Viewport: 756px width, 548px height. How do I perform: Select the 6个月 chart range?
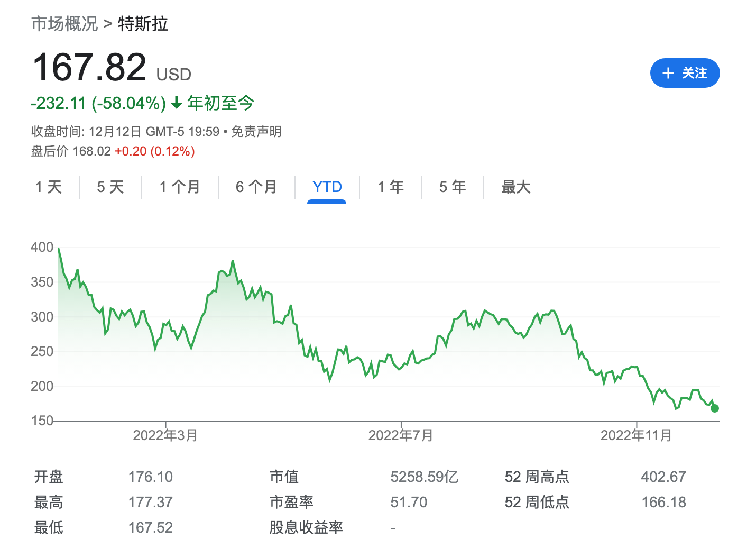point(256,187)
